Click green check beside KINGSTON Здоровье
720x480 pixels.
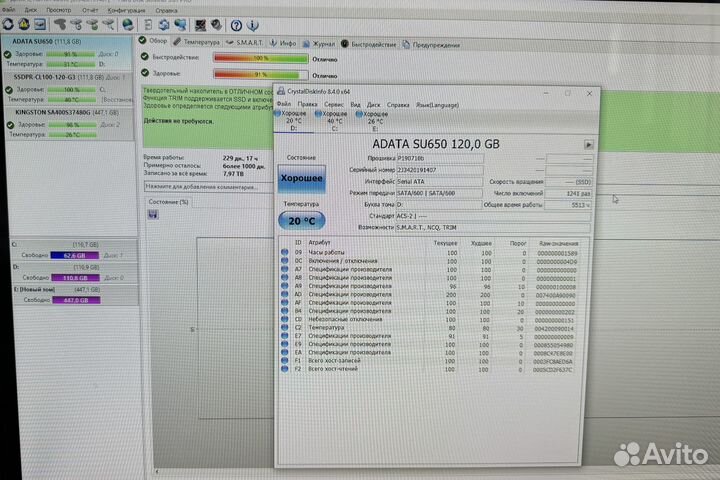10,124
